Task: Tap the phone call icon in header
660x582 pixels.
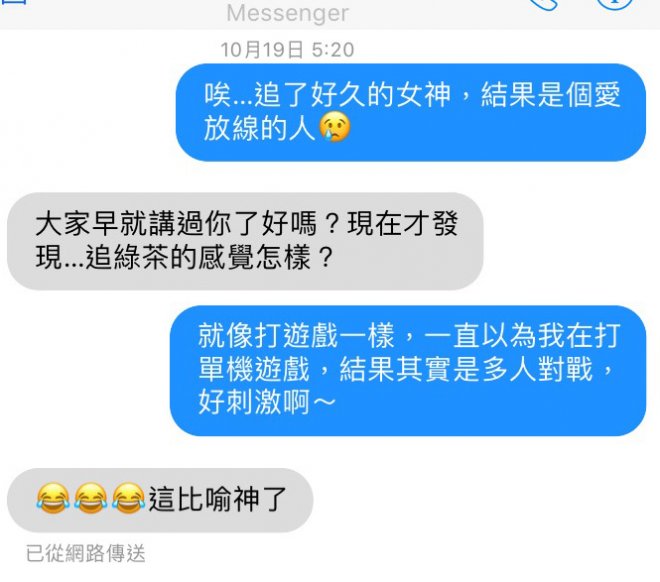Action: point(544,4)
